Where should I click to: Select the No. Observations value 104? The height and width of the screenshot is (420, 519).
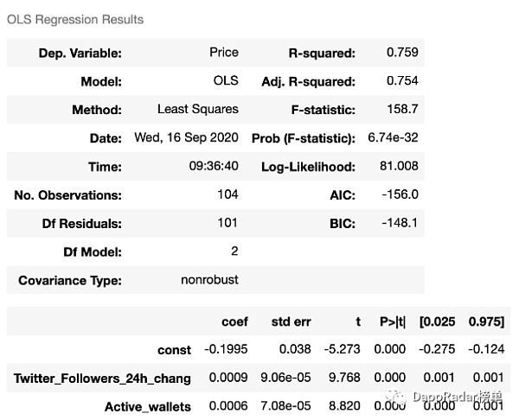coord(227,195)
